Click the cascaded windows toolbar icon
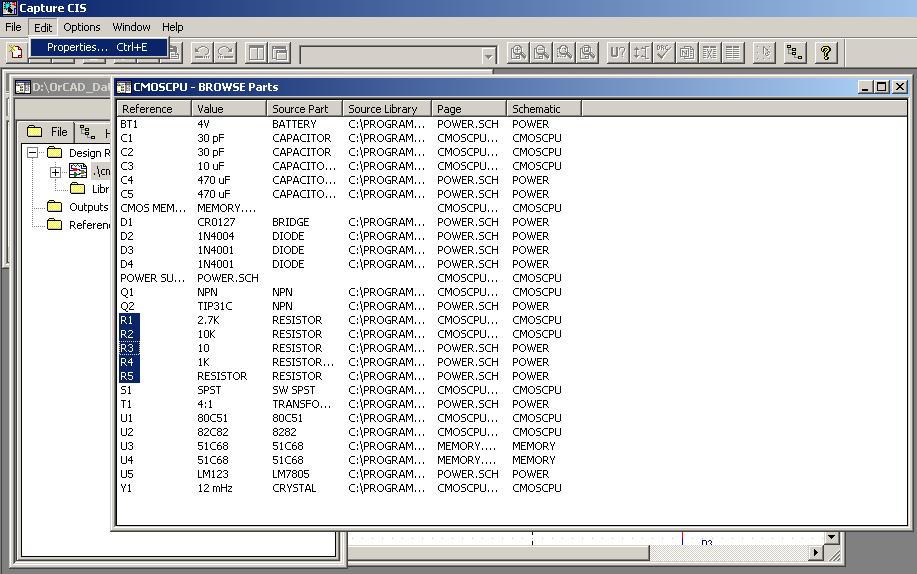The image size is (917, 574). 280,53
